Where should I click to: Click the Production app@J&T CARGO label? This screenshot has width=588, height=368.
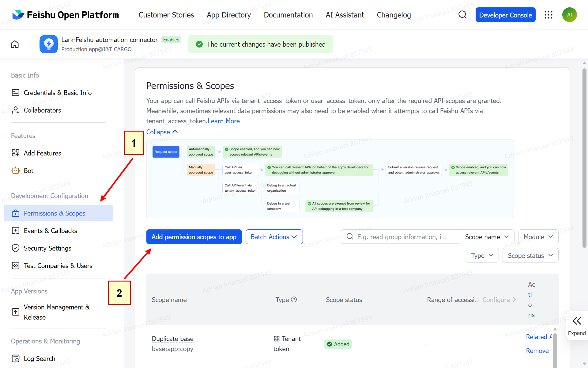pyautogui.click(x=96, y=49)
